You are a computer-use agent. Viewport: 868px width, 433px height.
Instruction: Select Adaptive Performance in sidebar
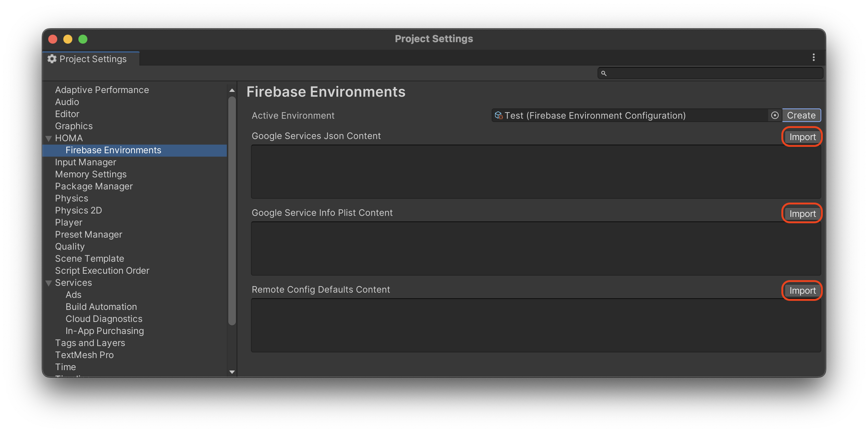click(102, 90)
